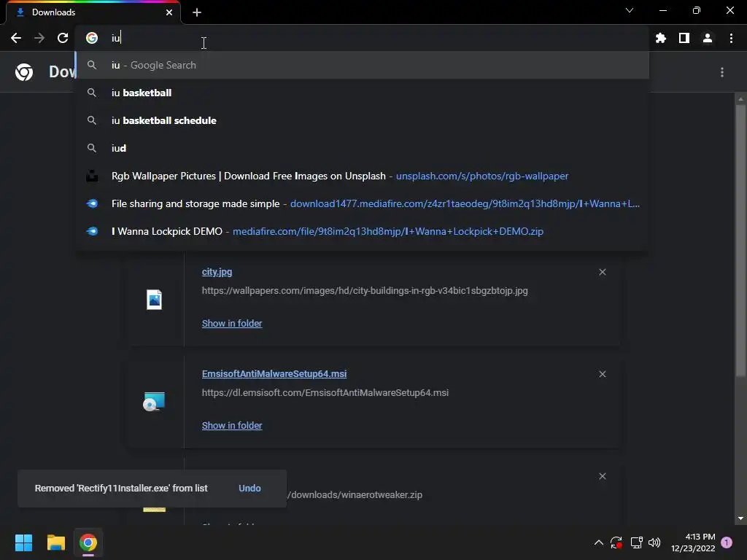
Task: Select the 'iu - Google Search' suggestion
Action: tap(363, 65)
